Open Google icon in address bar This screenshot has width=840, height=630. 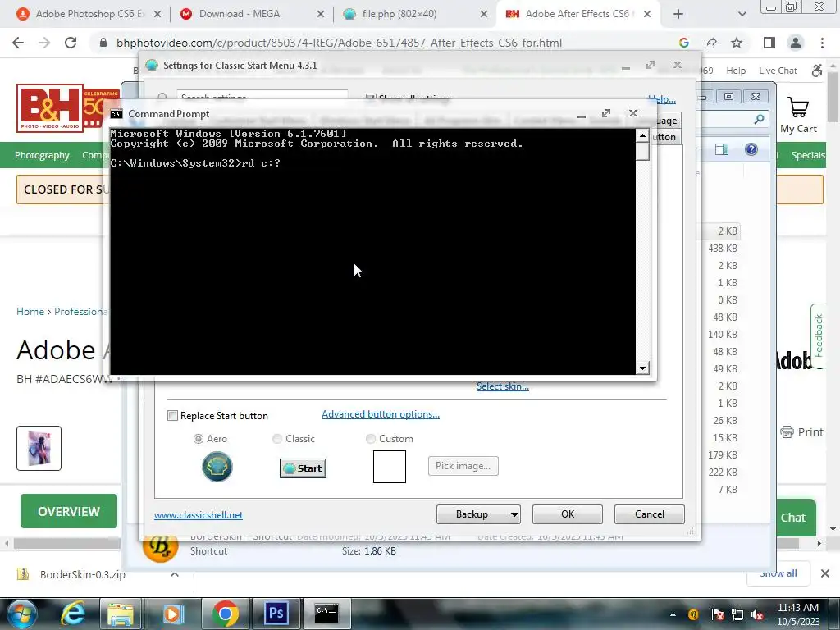tap(683, 43)
